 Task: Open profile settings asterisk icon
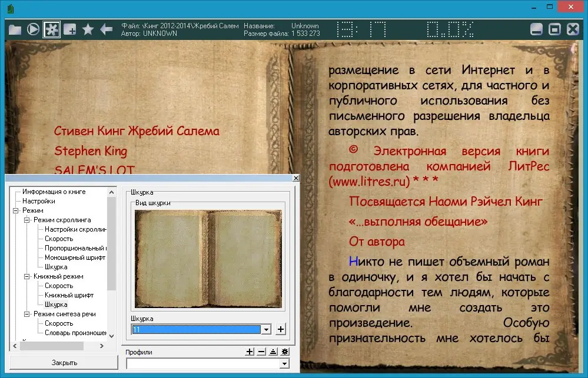(x=285, y=352)
